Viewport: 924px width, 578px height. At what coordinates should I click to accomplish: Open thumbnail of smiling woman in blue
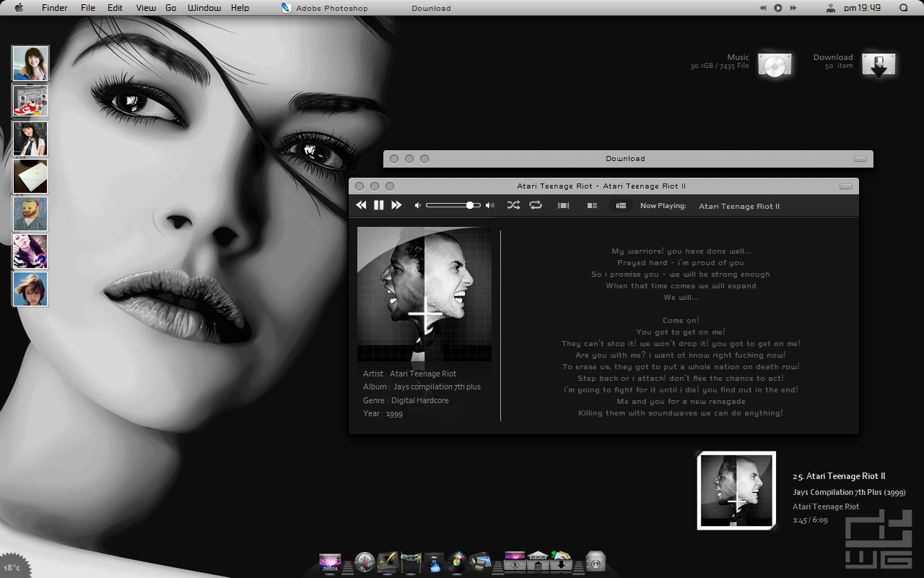[x=30, y=64]
